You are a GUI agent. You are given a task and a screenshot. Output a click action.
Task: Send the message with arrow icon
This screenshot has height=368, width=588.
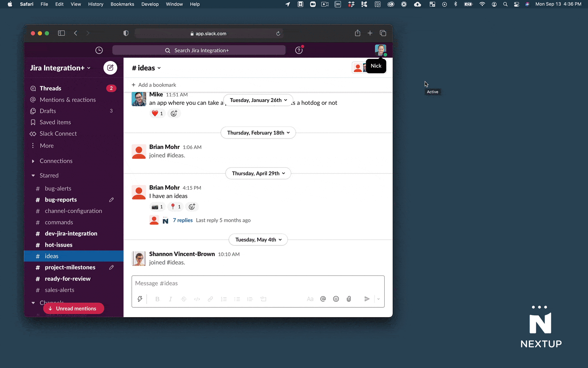click(x=367, y=299)
